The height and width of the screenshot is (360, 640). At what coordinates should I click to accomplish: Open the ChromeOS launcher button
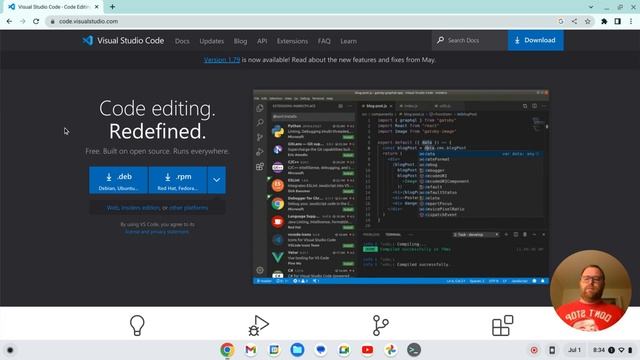tap(10, 350)
